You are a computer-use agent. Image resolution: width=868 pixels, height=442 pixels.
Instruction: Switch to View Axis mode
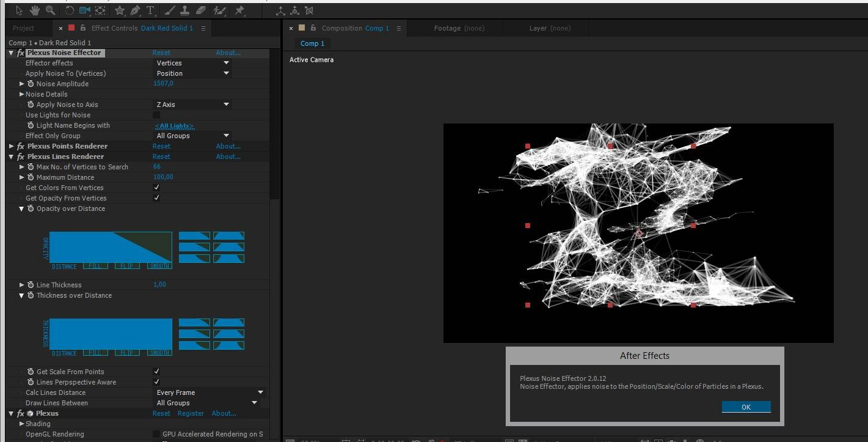[309, 10]
